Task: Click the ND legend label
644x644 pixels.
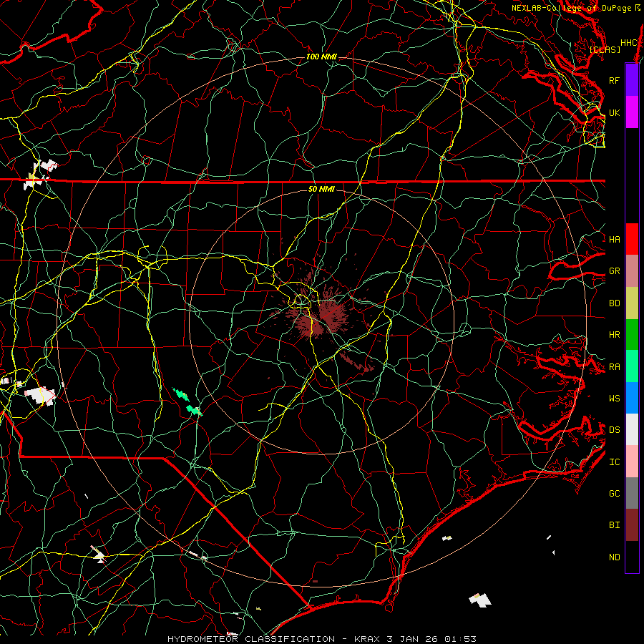Action: coord(615,557)
